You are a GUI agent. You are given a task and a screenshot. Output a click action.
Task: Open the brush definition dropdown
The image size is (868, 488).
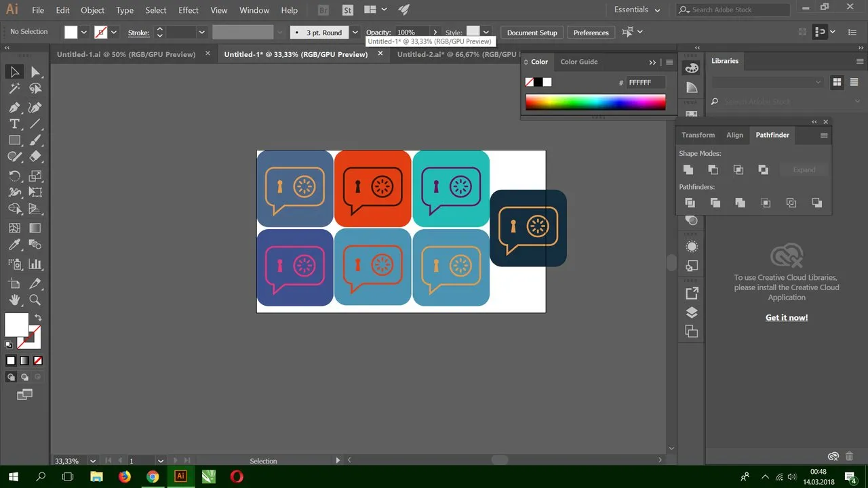(x=355, y=32)
